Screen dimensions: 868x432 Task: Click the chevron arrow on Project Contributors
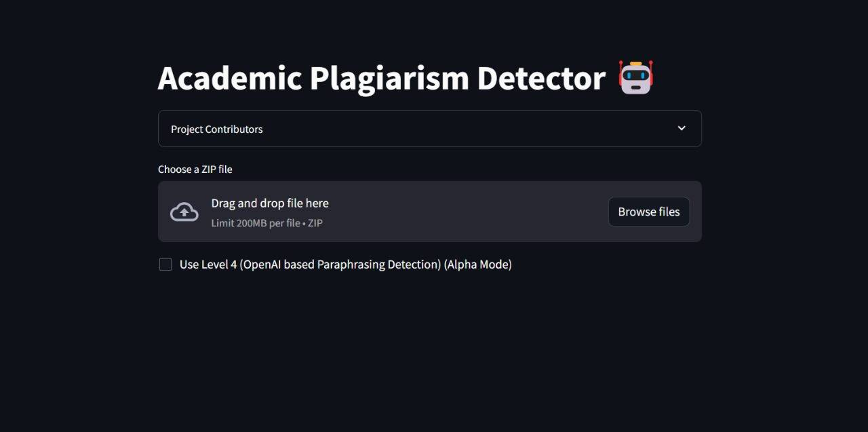(x=682, y=128)
